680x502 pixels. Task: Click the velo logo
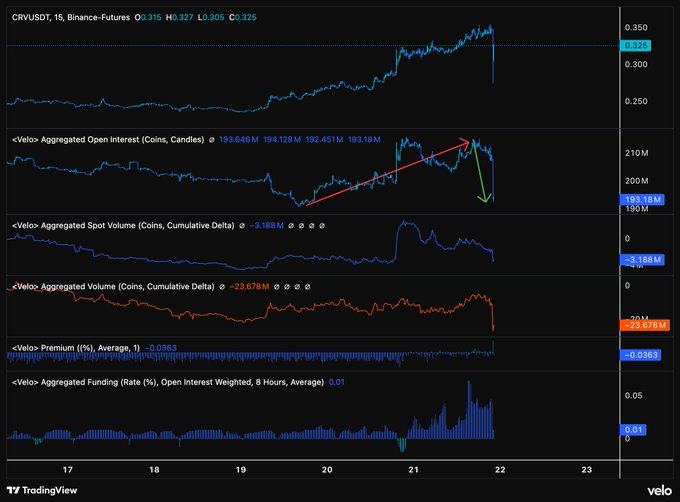point(660,491)
